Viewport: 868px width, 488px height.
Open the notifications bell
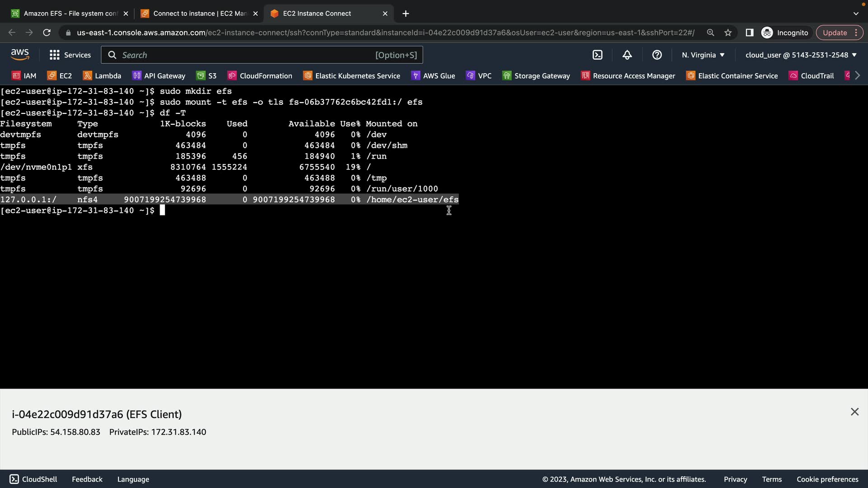(627, 55)
